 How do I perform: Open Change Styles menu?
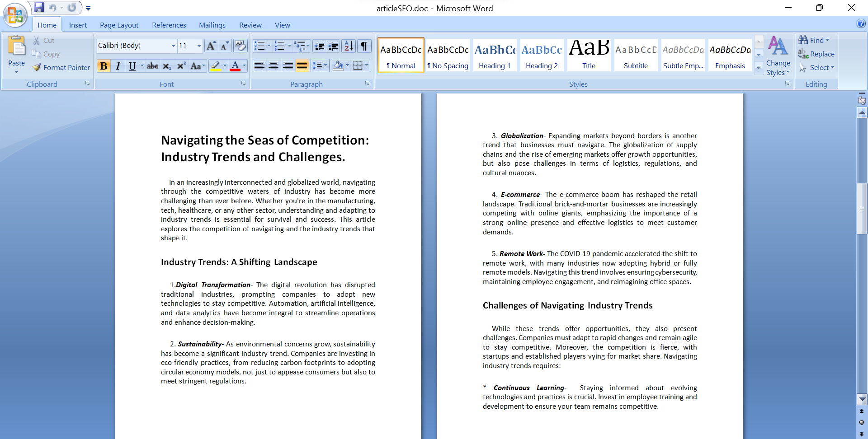778,56
